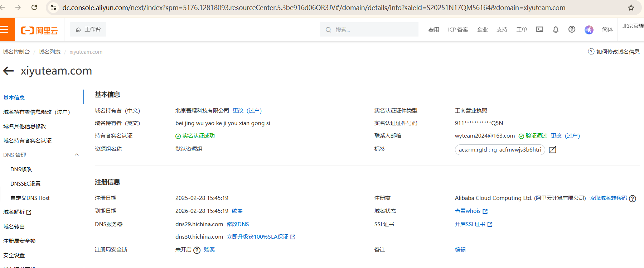Reload the page with browser refresh
The image size is (644, 268).
click(x=34, y=8)
